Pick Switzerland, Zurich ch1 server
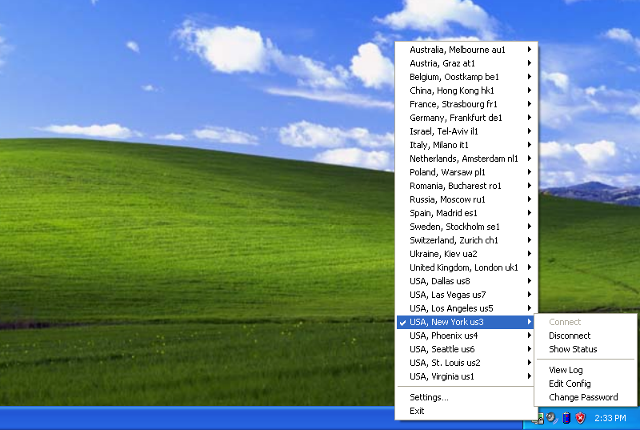The height and width of the screenshot is (430, 640). (x=466, y=240)
